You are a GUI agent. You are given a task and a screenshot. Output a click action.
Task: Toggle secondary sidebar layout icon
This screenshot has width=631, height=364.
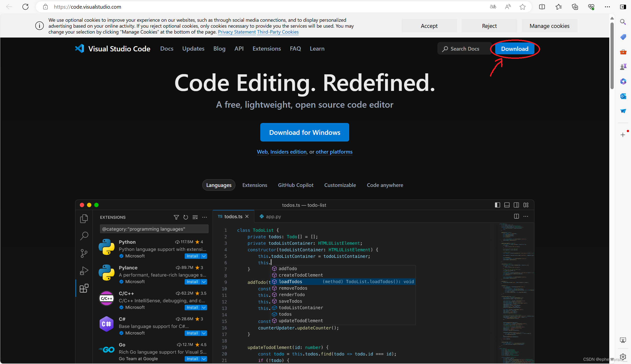coord(516,205)
